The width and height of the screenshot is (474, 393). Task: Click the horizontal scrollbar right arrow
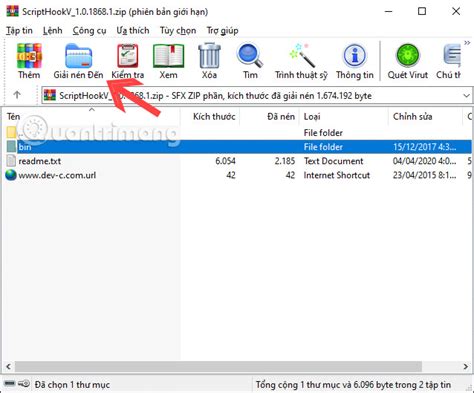coord(466,366)
